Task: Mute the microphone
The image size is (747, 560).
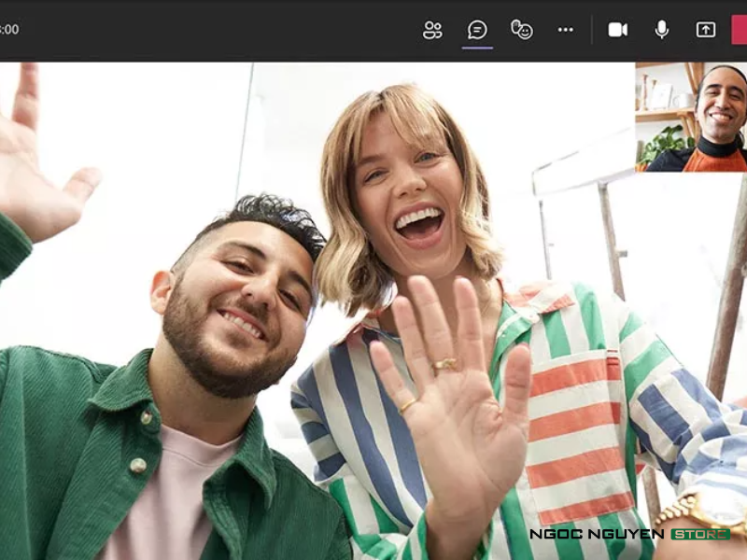Action: (x=662, y=30)
